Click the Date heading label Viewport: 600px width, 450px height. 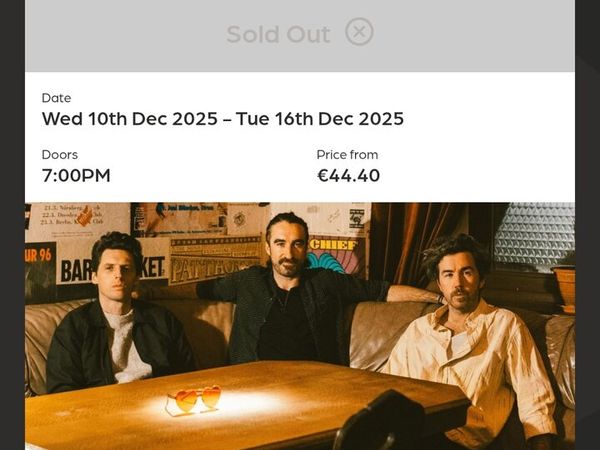[56, 98]
